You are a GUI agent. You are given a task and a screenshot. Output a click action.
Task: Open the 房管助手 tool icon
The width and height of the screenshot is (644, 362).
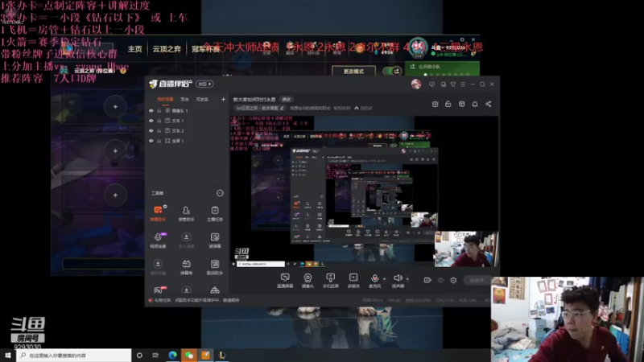(186, 213)
